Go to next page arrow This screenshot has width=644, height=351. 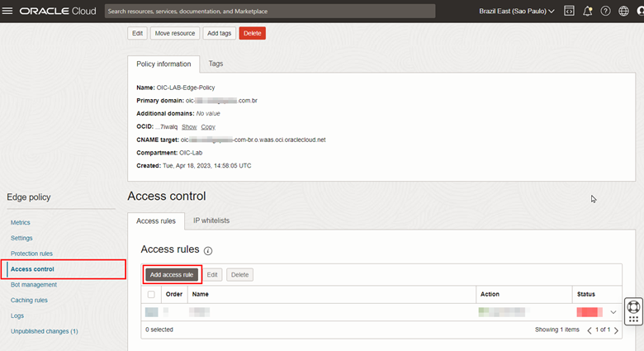tap(616, 330)
